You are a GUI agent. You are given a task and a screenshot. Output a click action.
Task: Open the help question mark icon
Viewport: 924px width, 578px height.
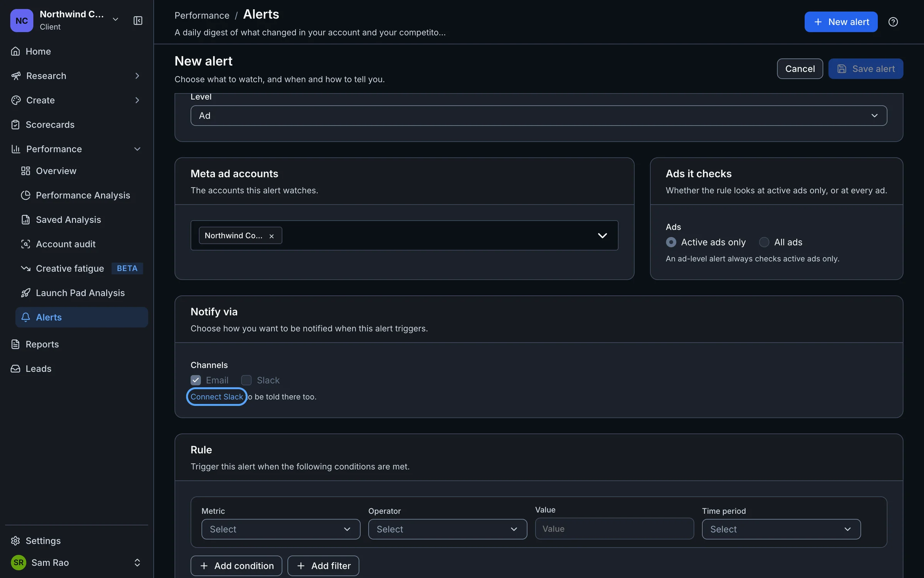(x=893, y=22)
